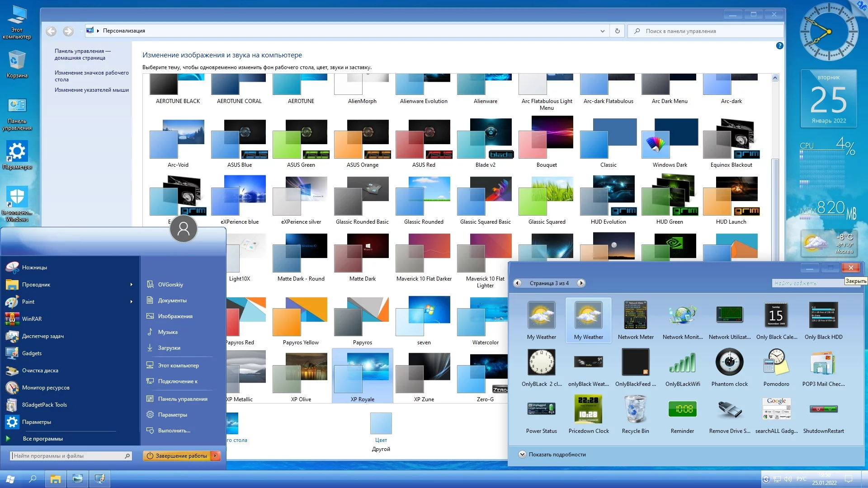Viewport: 868px width, 488px height.
Task: Select the Recycle Bin gadget
Action: tap(635, 409)
